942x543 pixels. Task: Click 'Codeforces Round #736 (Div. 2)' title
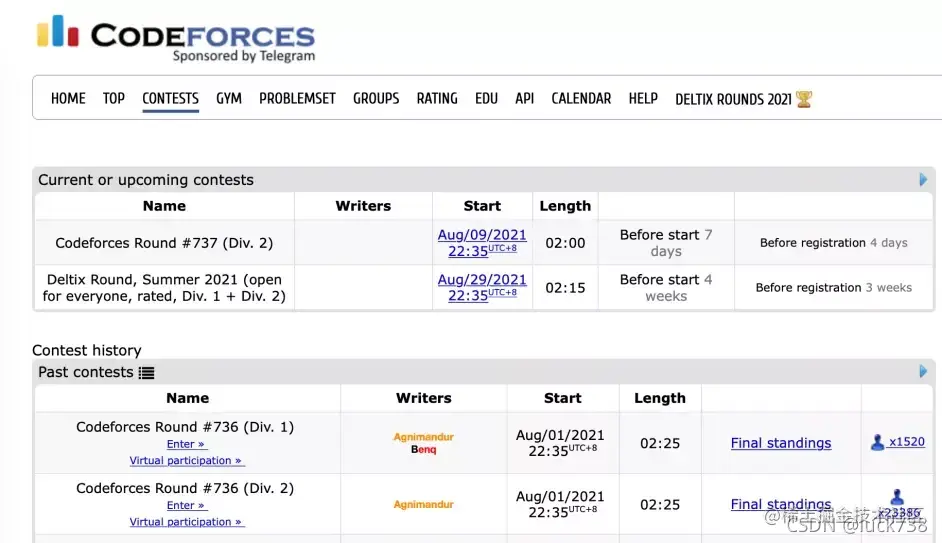coord(185,488)
